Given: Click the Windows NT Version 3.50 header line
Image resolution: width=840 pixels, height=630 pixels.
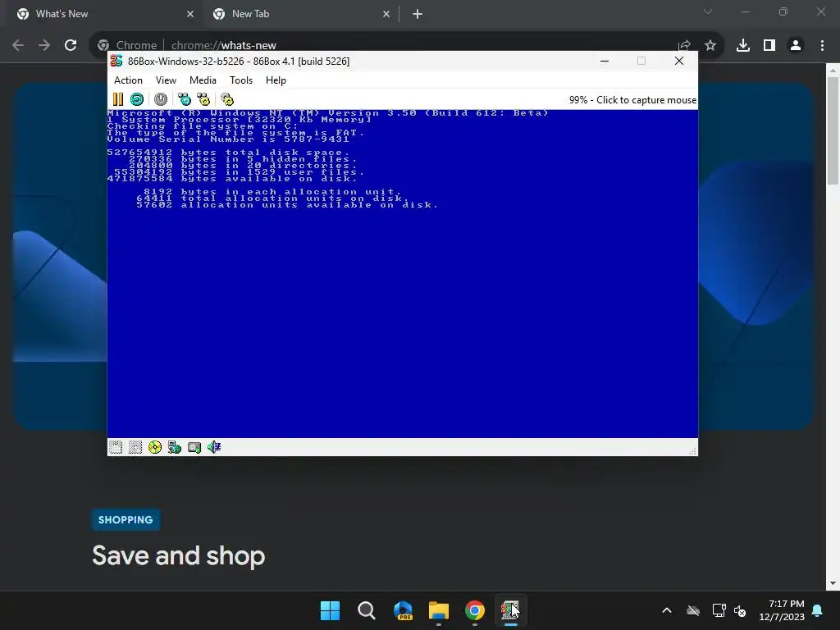Looking at the screenshot, I should coord(328,112).
